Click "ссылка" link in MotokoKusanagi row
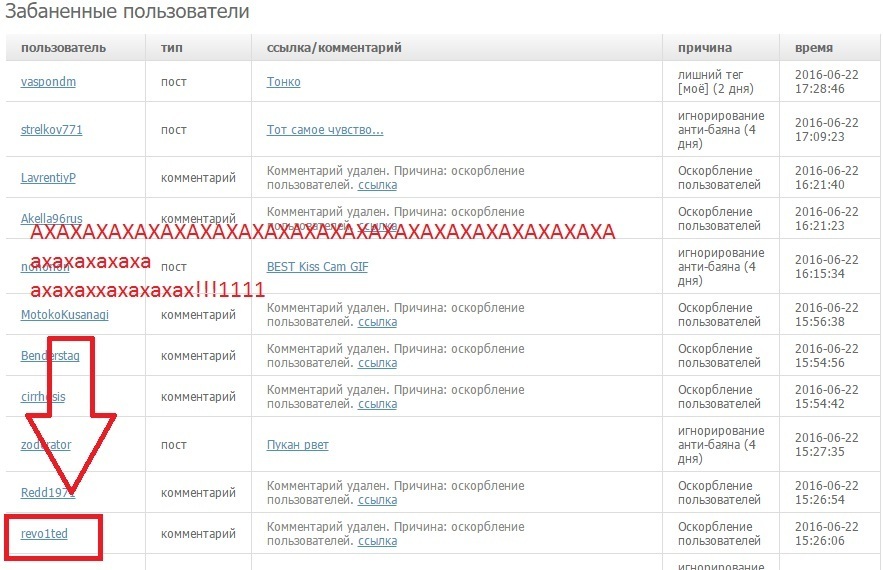Viewport: 883px width, 570px height. coord(377,322)
